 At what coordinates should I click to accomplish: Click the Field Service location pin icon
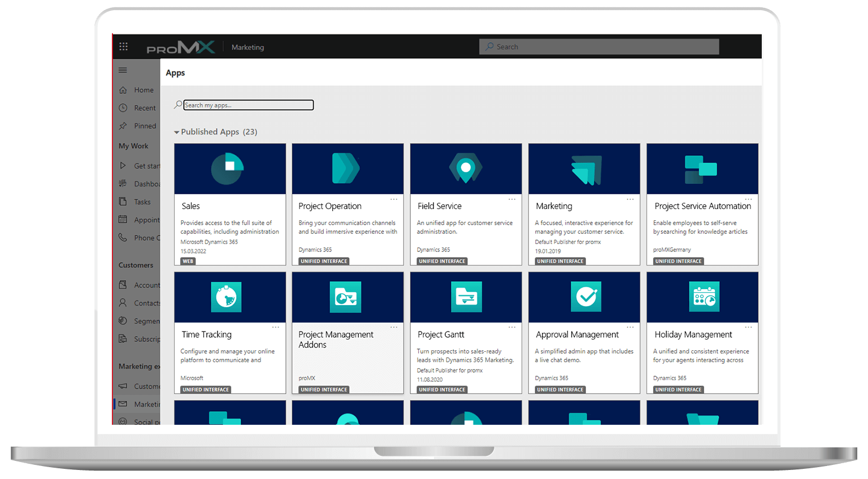point(466,168)
